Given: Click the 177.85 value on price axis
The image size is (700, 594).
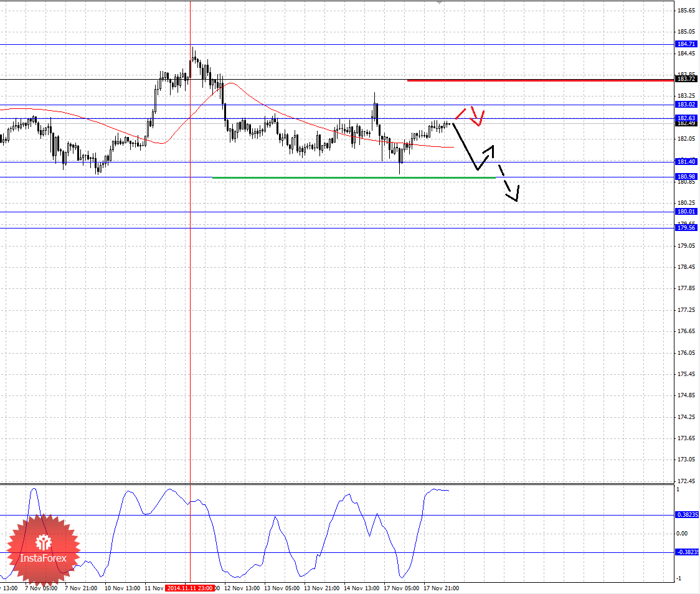Looking at the screenshot, I should (686, 288).
